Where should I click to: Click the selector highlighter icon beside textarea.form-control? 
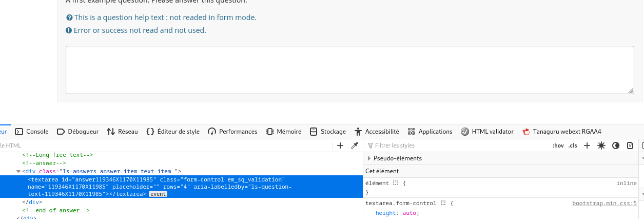[x=443, y=203]
